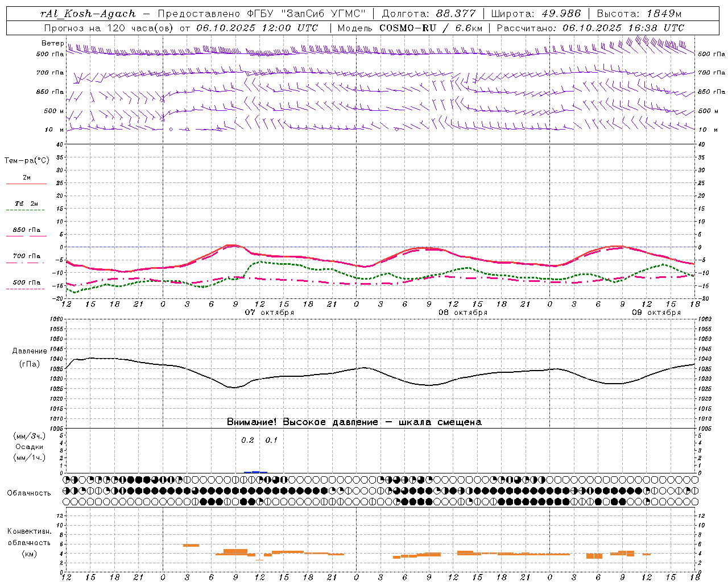The height and width of the screenshot is (582, 728).
Task: Click the '850 гПа' temperature legend entry
Action: pos(27,230)
